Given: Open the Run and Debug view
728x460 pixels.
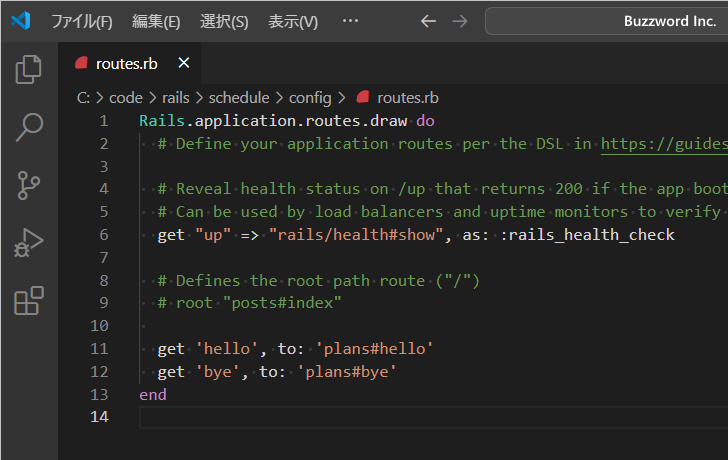Looking at the screenshot, I should (28, 243).
